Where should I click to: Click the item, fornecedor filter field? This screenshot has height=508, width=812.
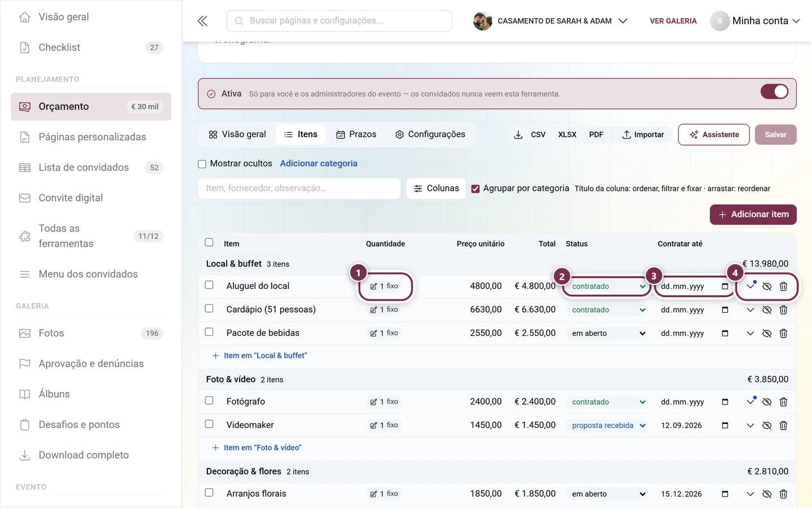299,189
